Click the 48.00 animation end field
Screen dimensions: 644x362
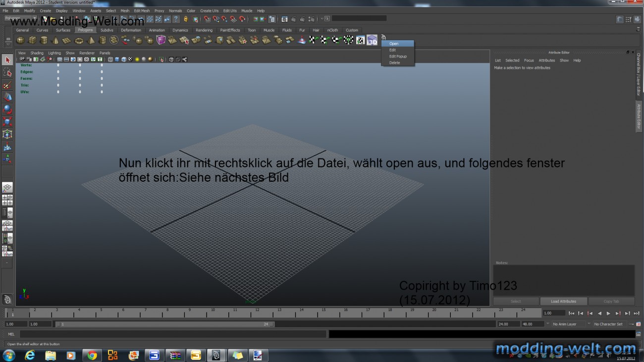533,324
